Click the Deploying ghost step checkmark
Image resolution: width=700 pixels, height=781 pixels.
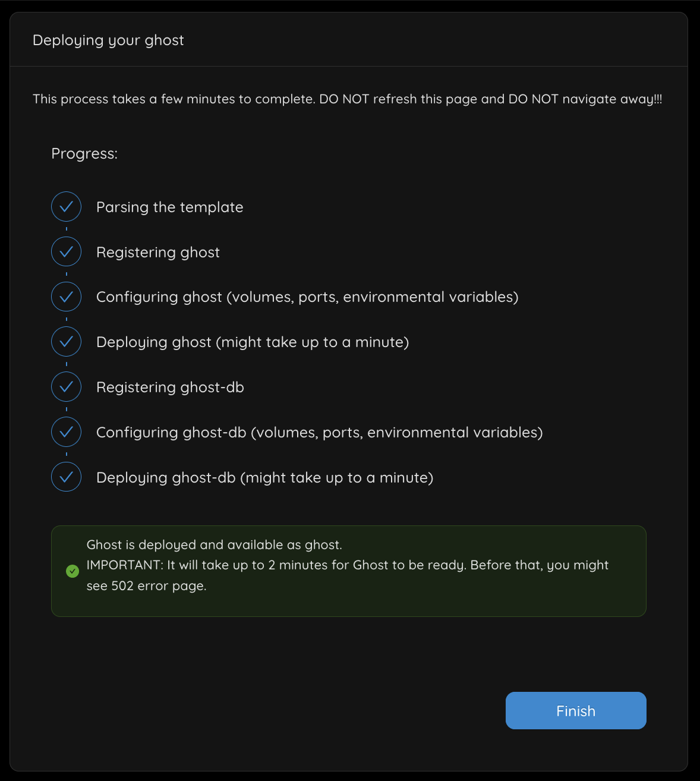[66, 342]
